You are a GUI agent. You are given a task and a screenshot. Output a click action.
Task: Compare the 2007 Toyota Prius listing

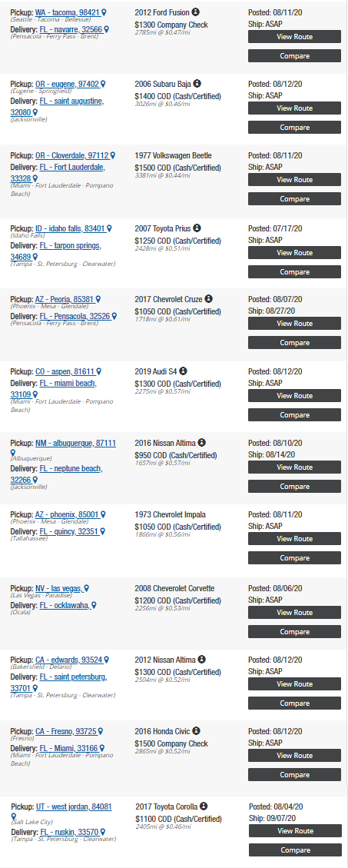coord(294,272)
